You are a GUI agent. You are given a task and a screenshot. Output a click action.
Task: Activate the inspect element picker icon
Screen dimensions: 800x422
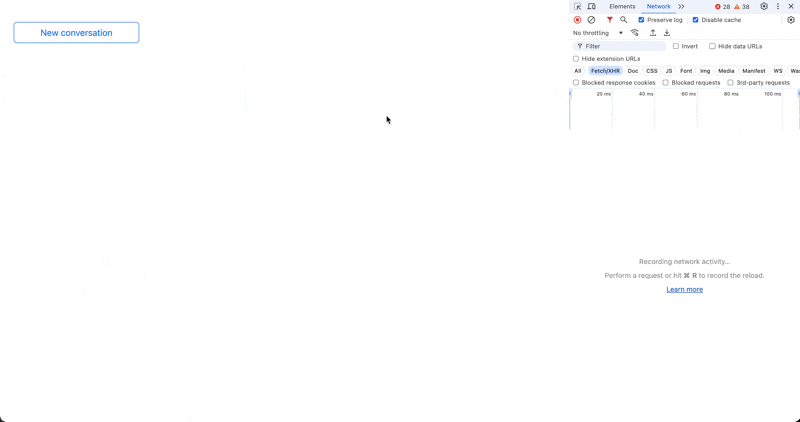coord(578,7)
